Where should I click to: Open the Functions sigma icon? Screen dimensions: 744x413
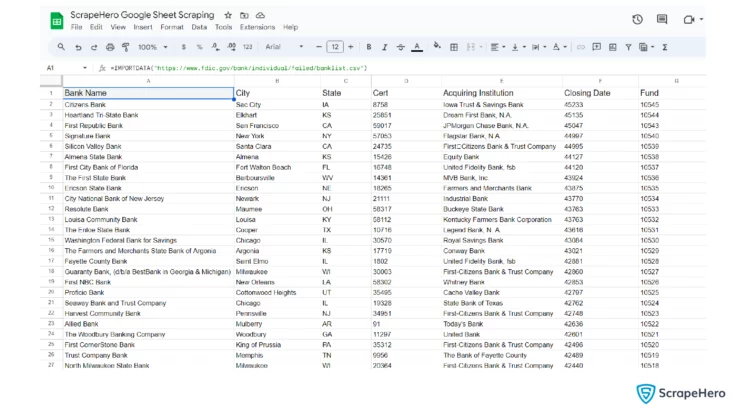pyautogui.click(x=665, y=47)
